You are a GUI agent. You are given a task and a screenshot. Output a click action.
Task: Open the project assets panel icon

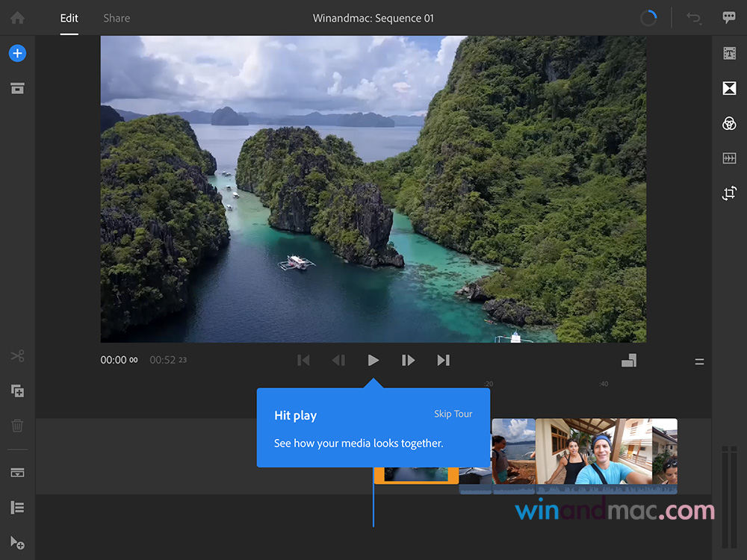click(17, 88)
